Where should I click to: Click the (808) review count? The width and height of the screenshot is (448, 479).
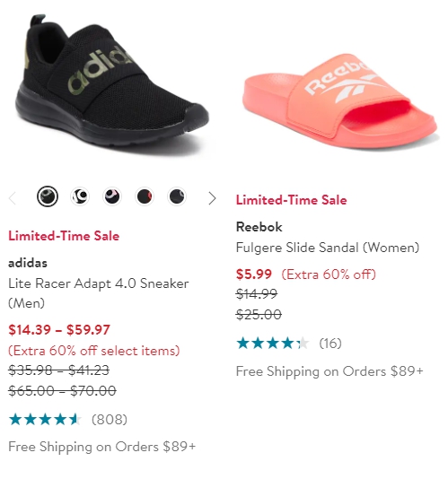pyautogui.click(x=110, y=420)
